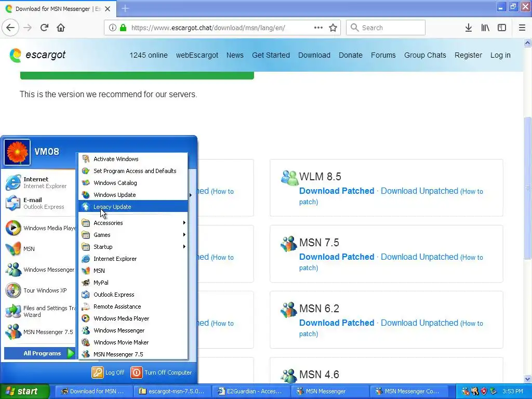The image size is (532, 399).
Task: Launch Windows Movie Maker from programs menu
Action: (133, 342)
